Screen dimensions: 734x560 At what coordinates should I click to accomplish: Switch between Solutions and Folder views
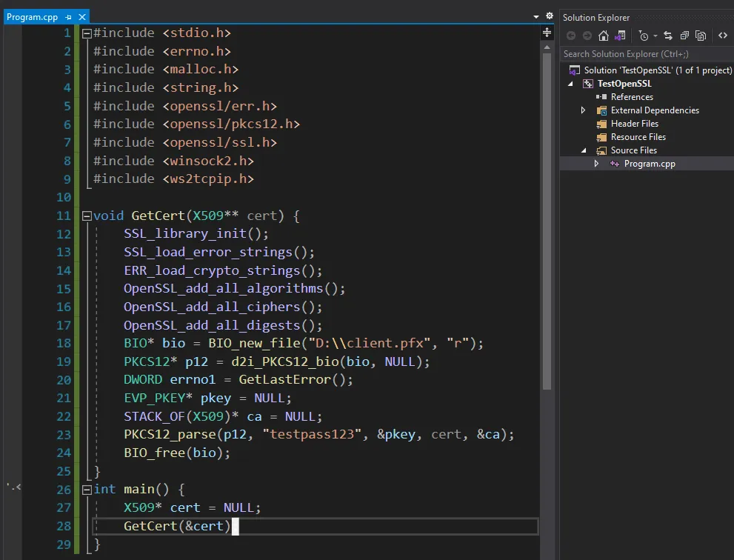coord(621,36)
